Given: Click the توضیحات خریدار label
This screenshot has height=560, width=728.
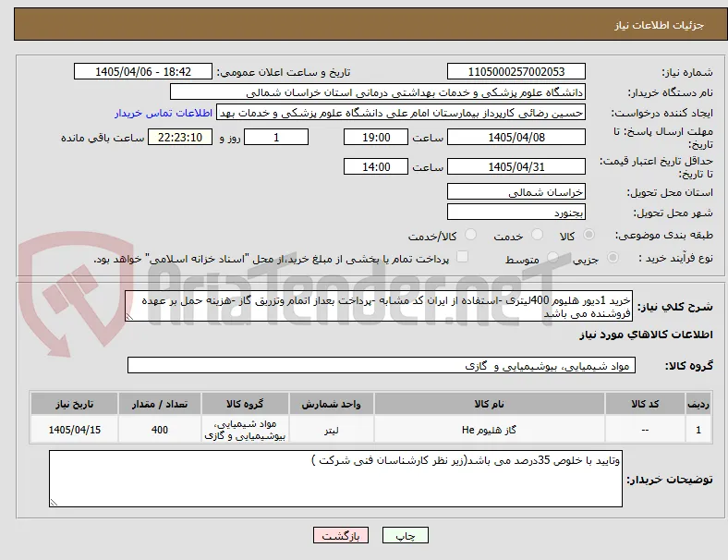Looking at the screenshot, I should point(670,480).
